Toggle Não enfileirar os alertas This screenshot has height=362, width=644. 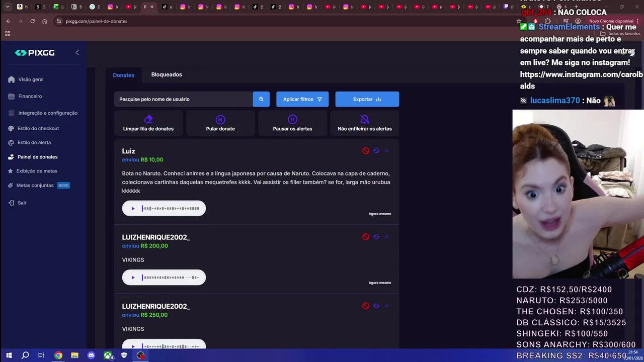pyautogui.click(x=365, y=123)
